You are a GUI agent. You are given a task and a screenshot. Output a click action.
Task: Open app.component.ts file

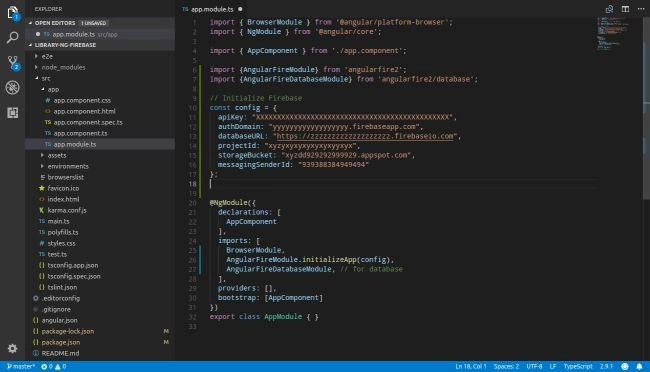coord(80,133)
